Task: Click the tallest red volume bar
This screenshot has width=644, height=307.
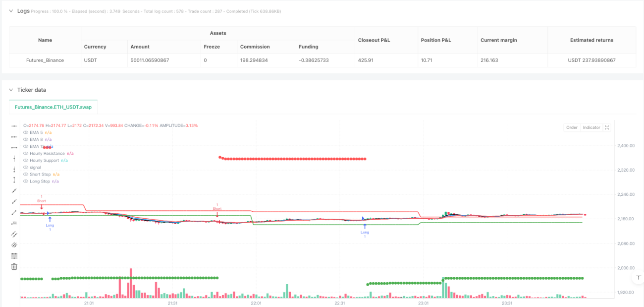Action: pos(131,283)
